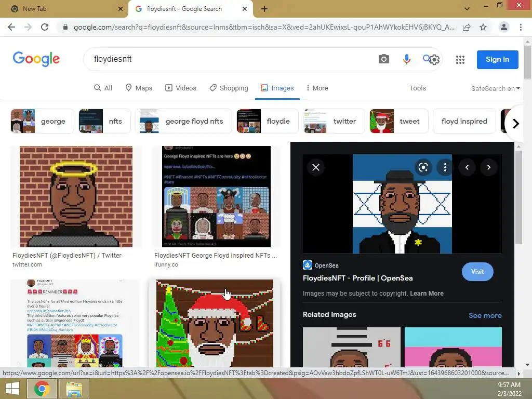Switch to the Maps tab
The width and height of the screenshot is (532, 399).
[x=139, y=88]
